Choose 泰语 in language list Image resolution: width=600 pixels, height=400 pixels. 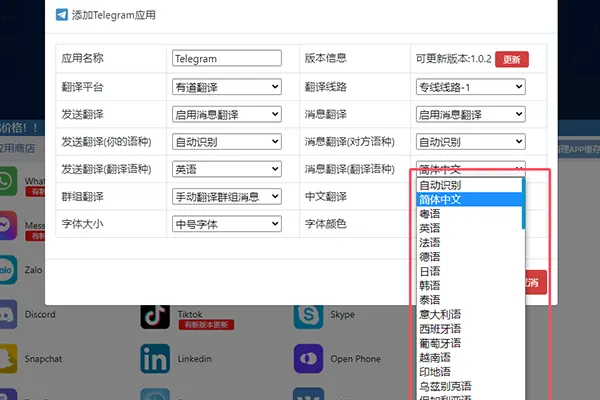click(x=469, y=300)
